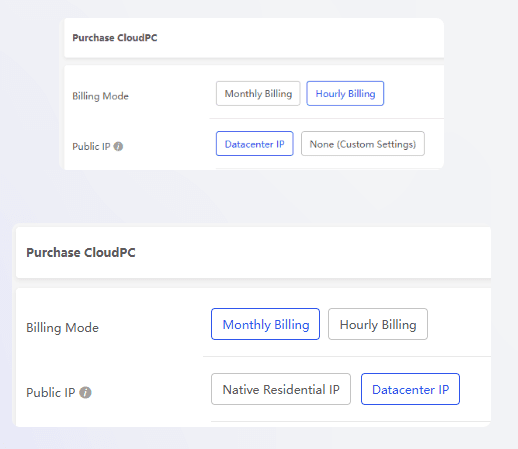
Task: Click the Billing Mode label in lower panel
Action: [62, 328]
